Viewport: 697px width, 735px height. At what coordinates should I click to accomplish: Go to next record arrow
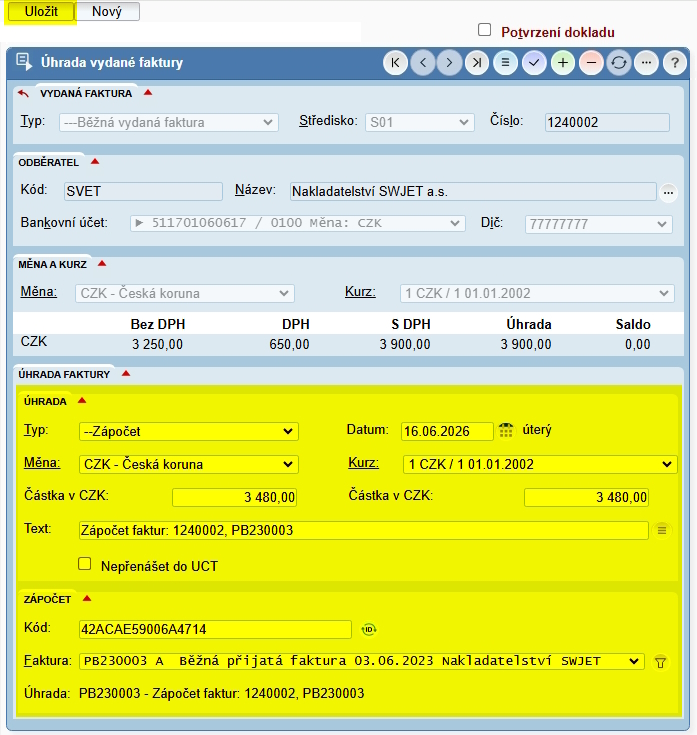pyautogui.click(x=449, y=63)
